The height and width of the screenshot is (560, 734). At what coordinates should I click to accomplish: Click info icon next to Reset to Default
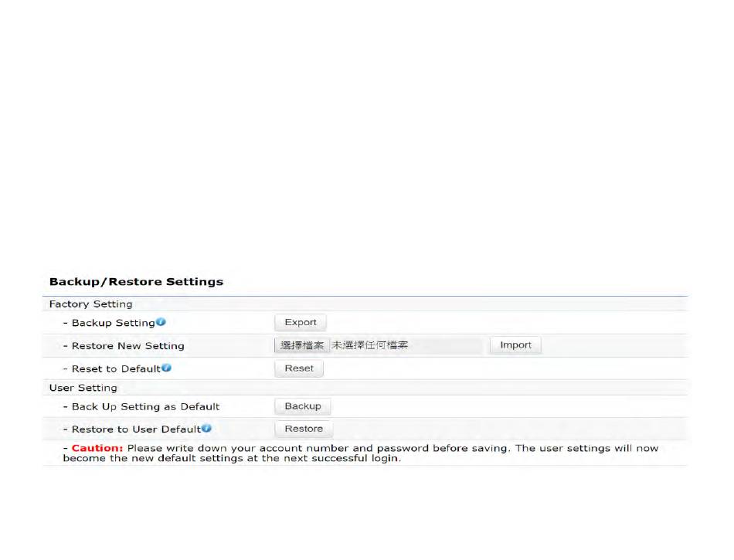pyautogui.click(x=166, y=368)
